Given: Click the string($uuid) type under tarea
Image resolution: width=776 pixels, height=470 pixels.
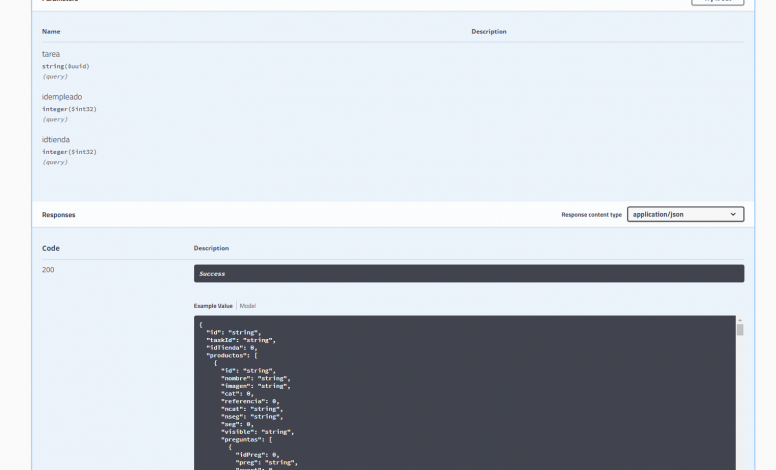Looking at the screenshot, I should (66, 66).
